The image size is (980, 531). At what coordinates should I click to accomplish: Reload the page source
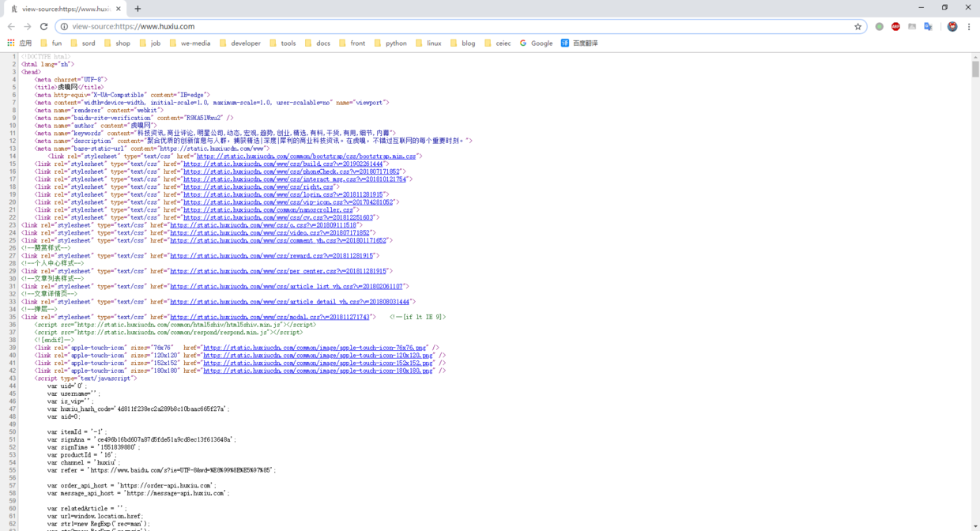pyautogui.click(x=43, y=26)
